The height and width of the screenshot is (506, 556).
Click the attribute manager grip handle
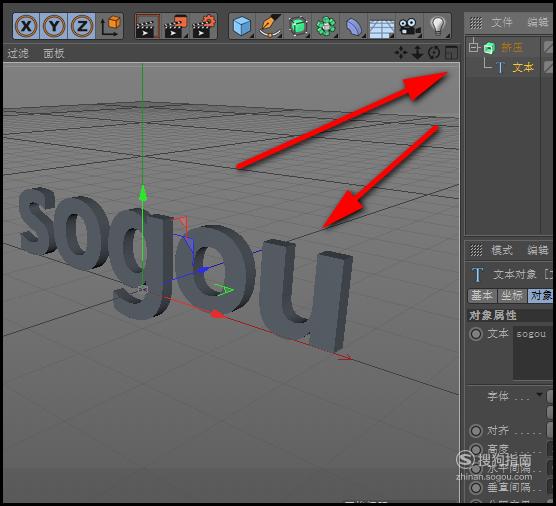pos(476,250)
